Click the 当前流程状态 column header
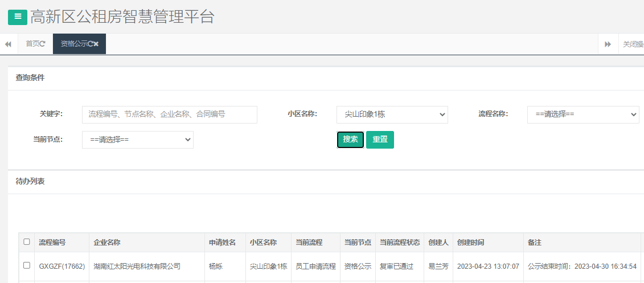 point(400,243)
